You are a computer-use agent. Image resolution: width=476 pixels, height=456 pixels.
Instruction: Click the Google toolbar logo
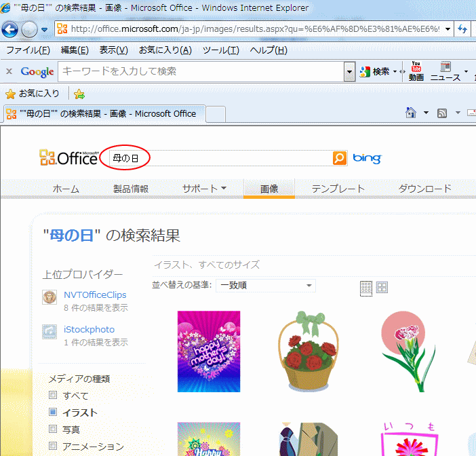pyautogui.click(x=37, y=72)
